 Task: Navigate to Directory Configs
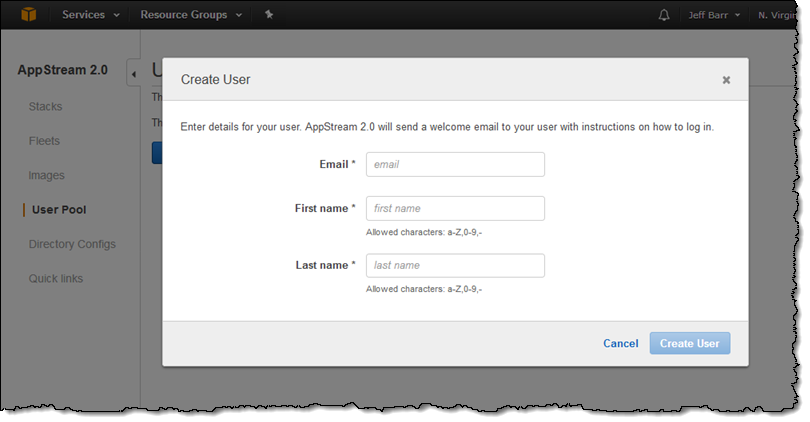tap(72, 244)
